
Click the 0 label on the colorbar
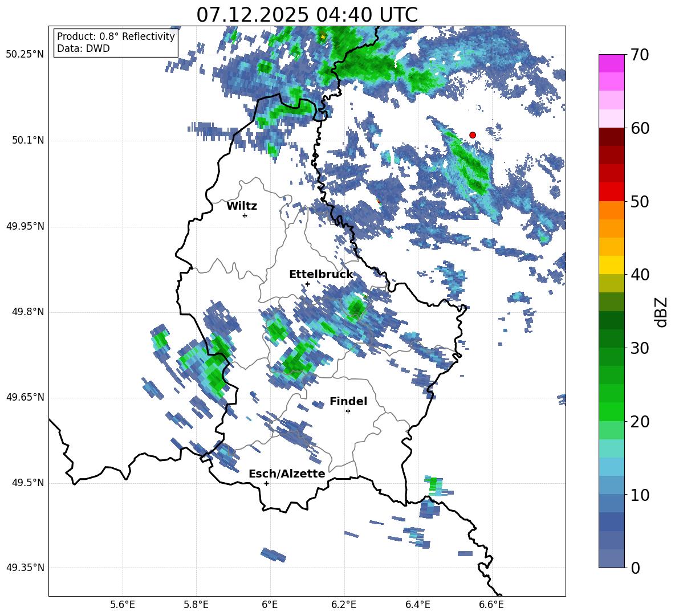[635, 568]
